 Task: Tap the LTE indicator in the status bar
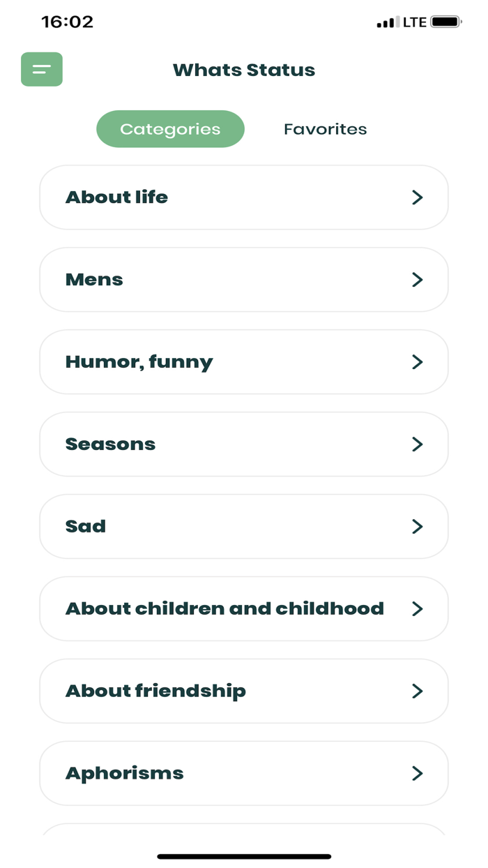point(413,22)
